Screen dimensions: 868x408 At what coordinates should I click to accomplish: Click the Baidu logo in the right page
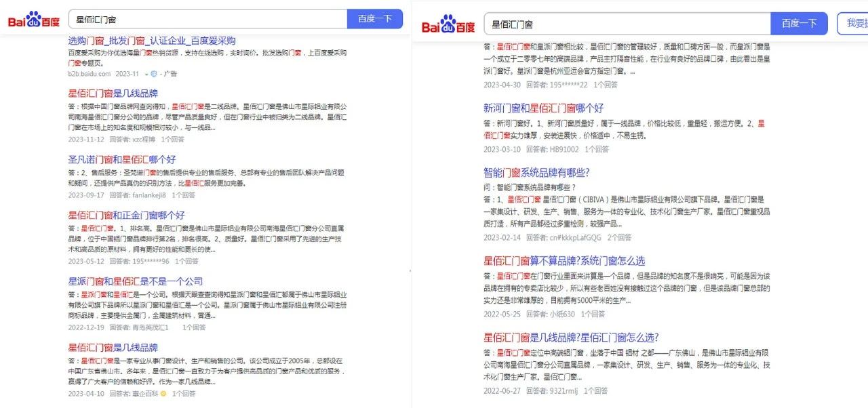point(448,25)
